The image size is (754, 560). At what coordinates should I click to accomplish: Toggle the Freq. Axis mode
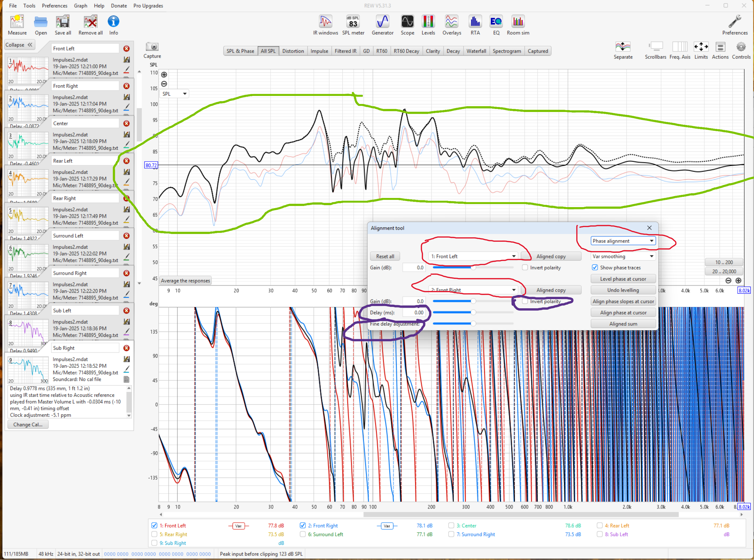coord(680,50)
